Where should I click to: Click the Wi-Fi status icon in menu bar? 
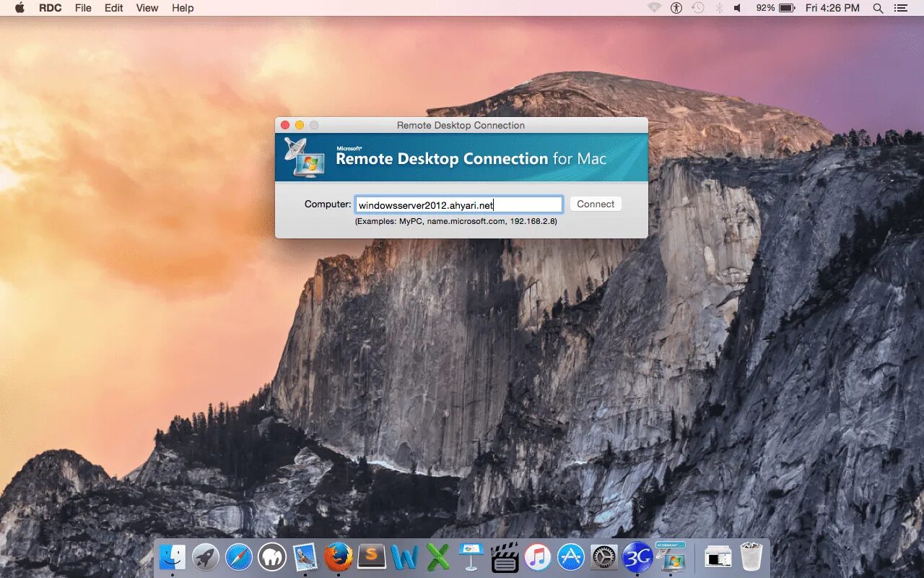pyautogui.click(x=654, y=8)
